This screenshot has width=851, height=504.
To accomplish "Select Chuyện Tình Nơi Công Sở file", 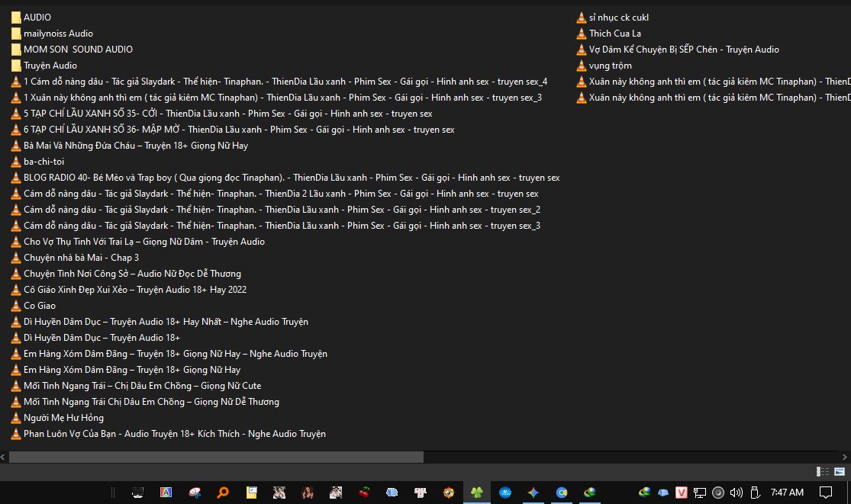I will [126, 274].
